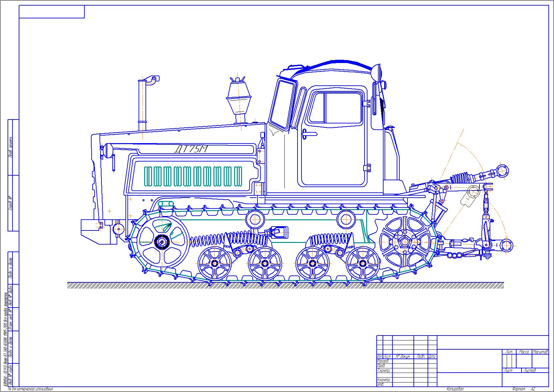Click the № докум. column header
The height and width of the screenshot is (392, 554).
coord(403,356)
